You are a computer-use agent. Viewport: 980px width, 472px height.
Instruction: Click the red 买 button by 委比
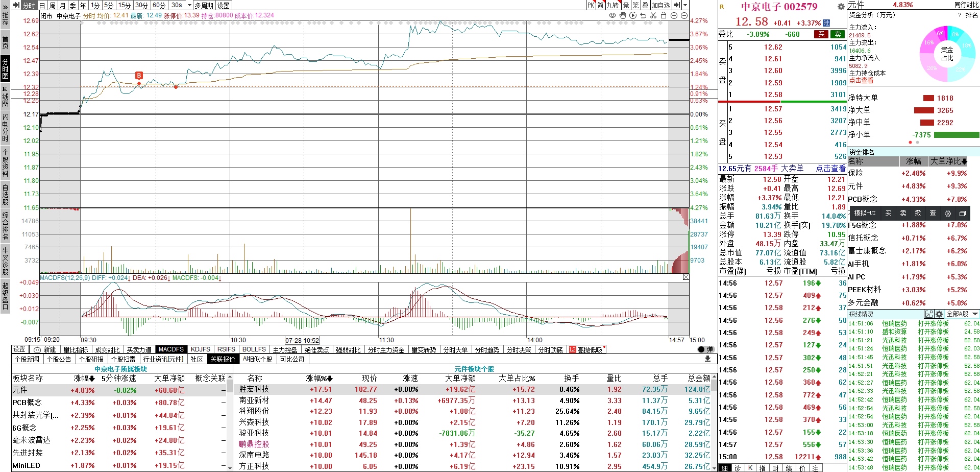pos(821,34)
